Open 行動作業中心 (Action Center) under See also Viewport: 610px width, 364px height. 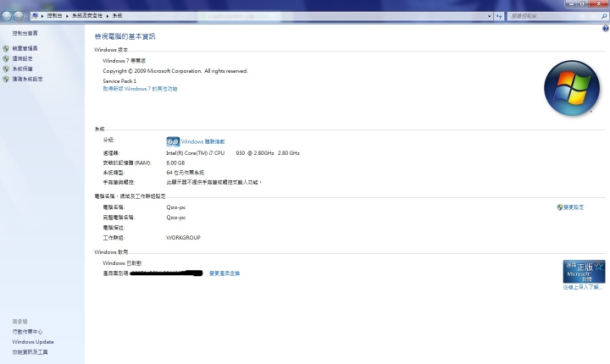coord(27,332)
